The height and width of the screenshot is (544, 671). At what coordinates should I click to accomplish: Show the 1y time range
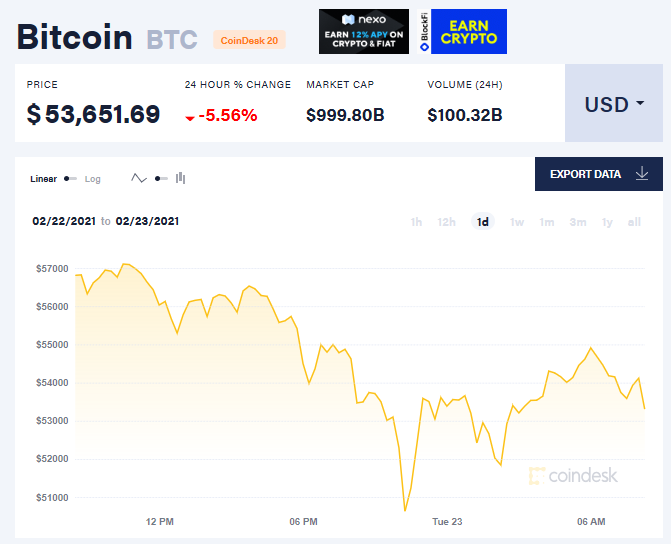607,222
